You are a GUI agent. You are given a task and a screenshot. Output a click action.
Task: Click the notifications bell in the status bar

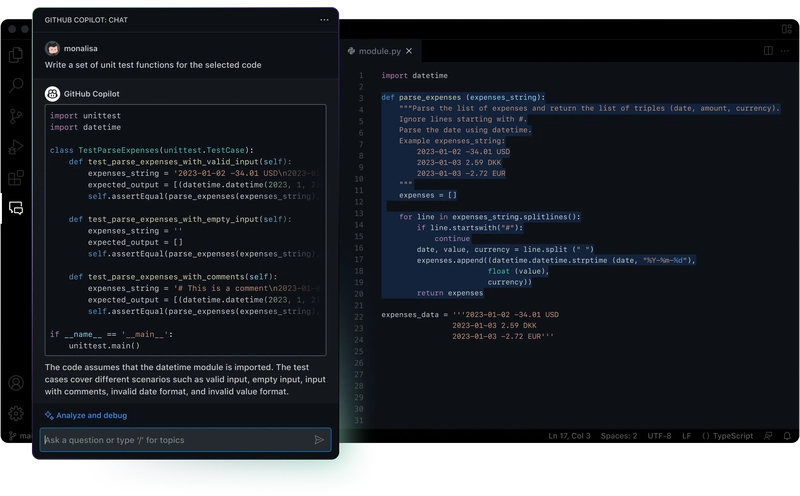(x=787, y=436)
